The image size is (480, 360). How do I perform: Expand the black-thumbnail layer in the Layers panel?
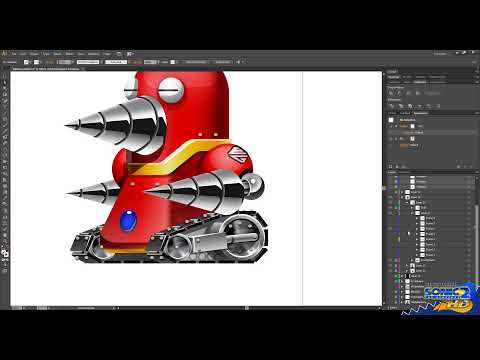pyautogui.click(x=402, y=276)
